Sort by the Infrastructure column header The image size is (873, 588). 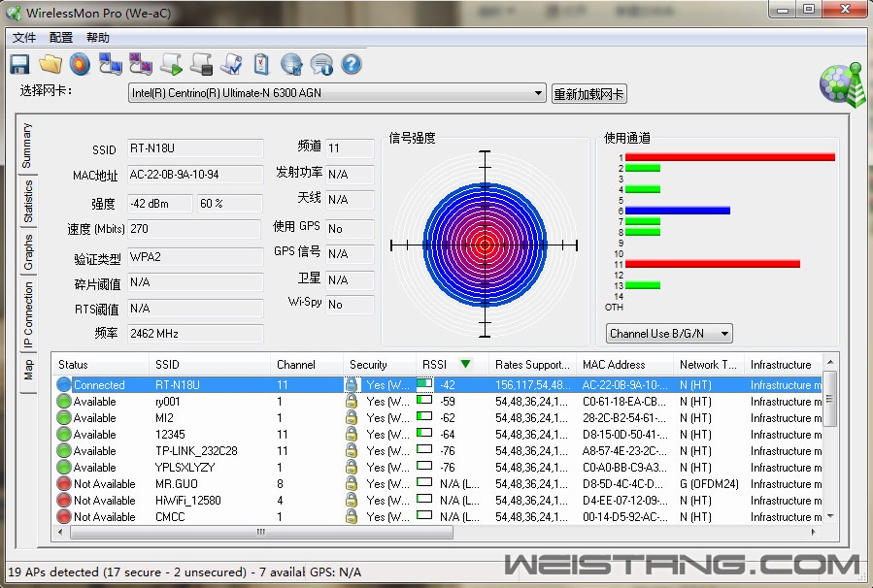[x=783, y=365]
